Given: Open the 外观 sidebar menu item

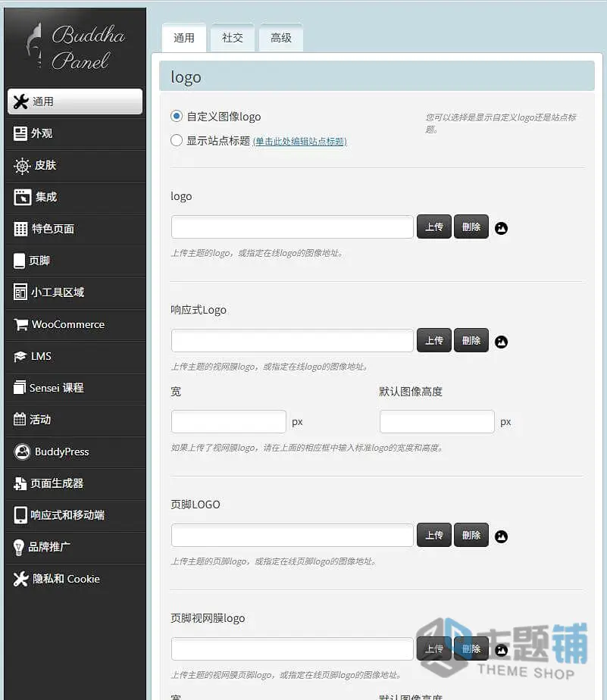Looking at the screenshot, I should click(x=75, y=133).
